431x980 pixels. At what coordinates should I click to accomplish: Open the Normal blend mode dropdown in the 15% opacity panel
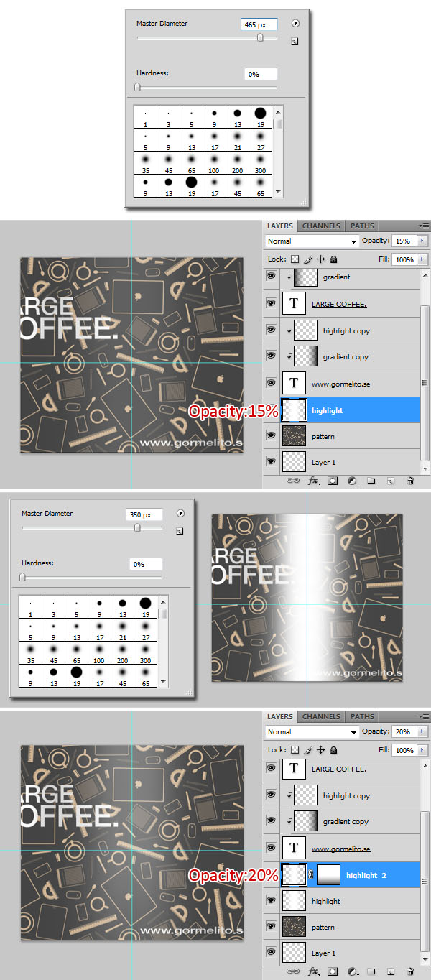(x=312, y=241)
